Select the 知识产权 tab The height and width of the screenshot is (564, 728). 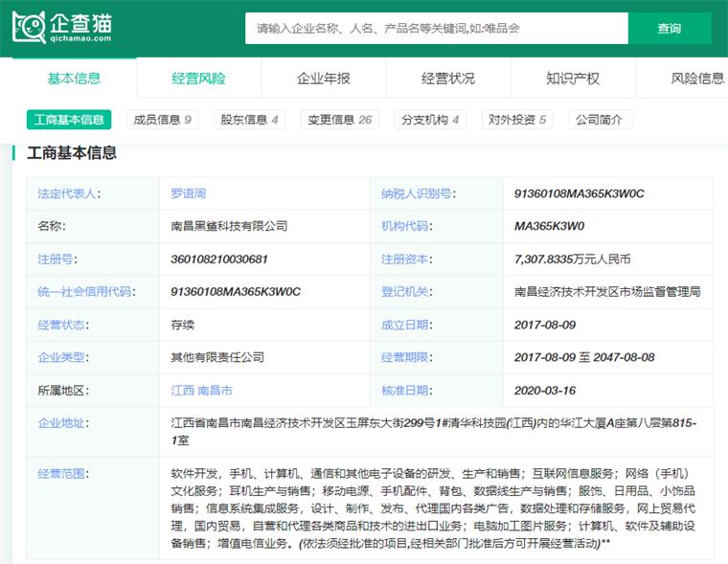click(573, 79)
